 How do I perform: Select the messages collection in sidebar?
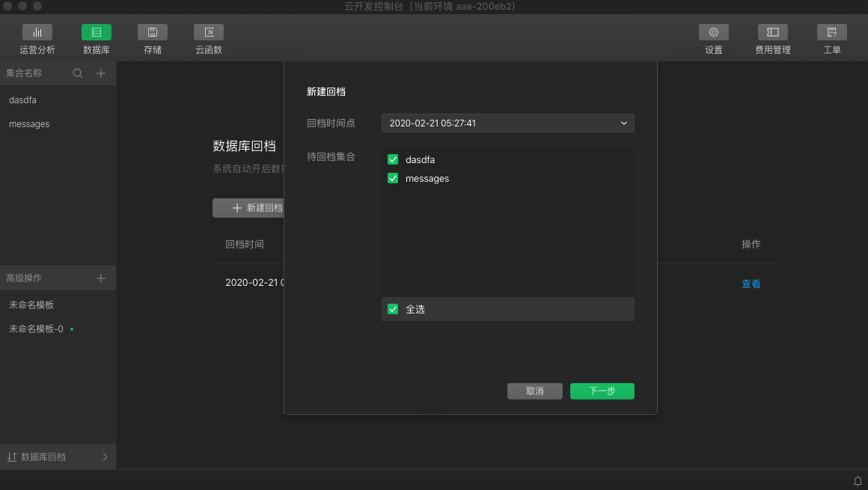click(28, 123)
